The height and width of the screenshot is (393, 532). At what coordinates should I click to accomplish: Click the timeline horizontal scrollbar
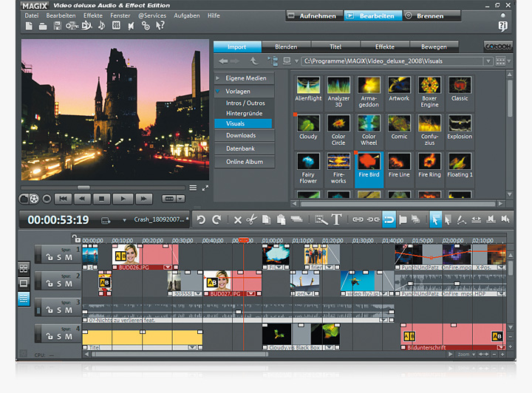click(x=180, y=355)
